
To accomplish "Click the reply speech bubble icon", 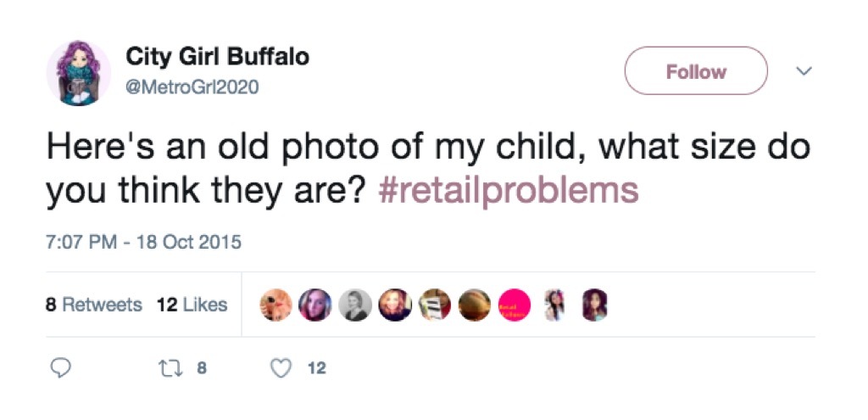I will tap(58, 368).
